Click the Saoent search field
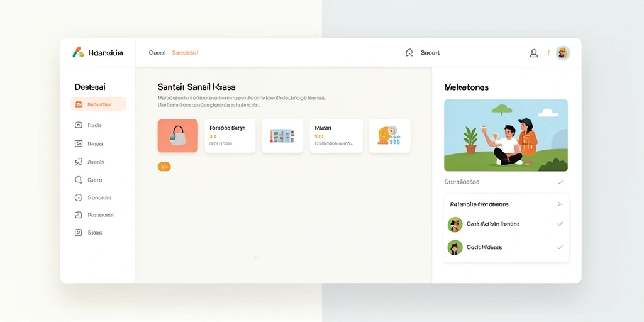 tap(430, 53)
